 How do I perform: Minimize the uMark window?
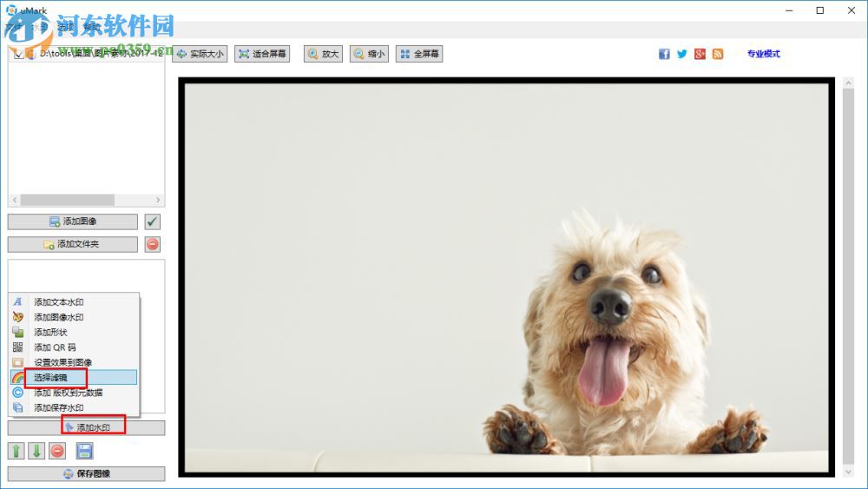[789, 10]
